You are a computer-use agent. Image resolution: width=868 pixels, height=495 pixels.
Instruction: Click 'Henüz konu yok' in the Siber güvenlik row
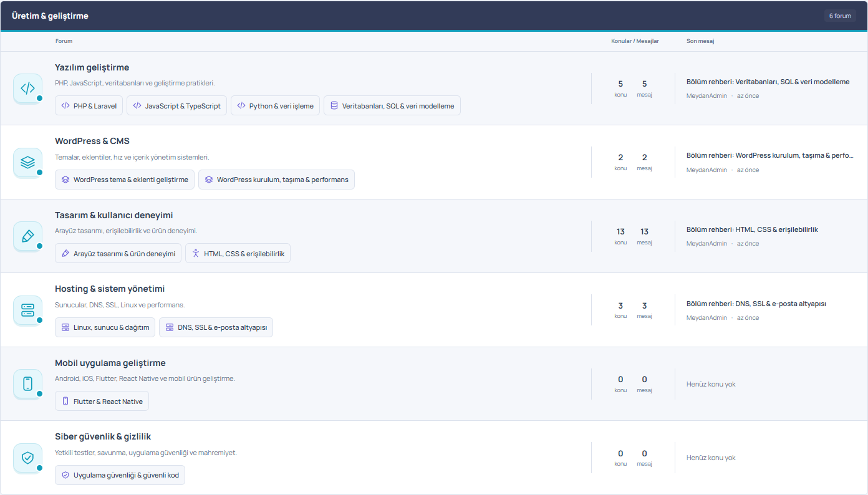(x=711, y=458)
